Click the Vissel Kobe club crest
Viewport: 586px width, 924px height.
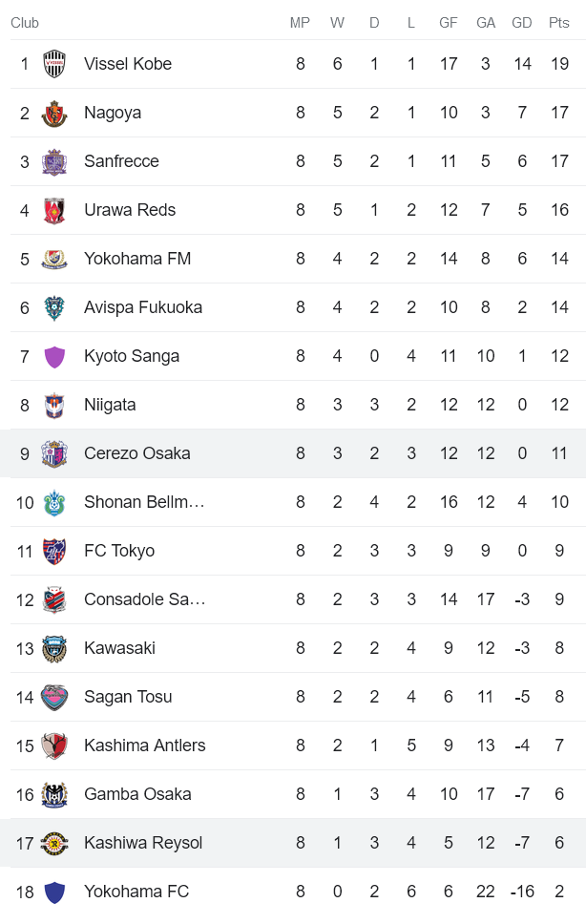tap(55, 64)
